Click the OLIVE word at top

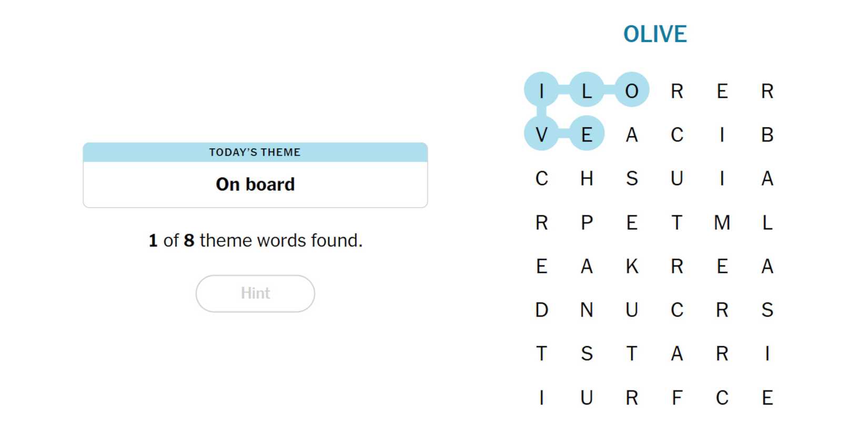(x=655, y=34)
